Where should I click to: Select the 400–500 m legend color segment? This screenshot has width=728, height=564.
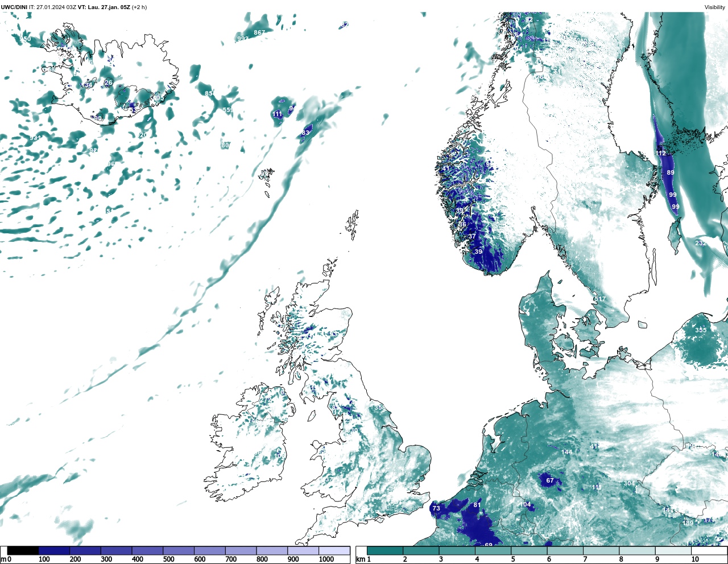coord(147,551)
